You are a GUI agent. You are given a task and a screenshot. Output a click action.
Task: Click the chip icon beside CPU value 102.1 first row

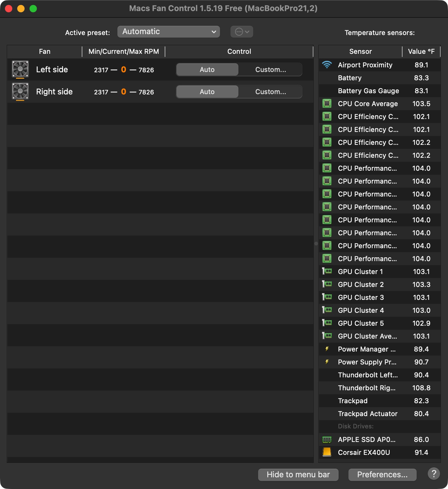click(327, 117)
